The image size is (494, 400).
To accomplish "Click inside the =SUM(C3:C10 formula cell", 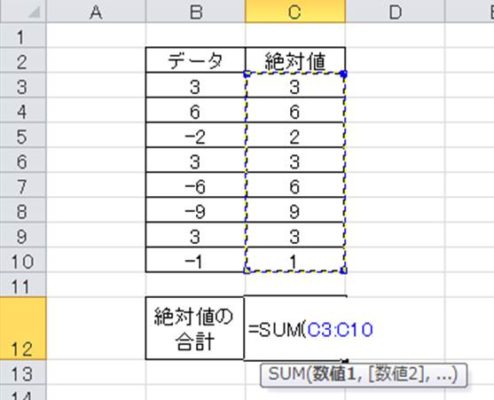I will coord(295,329).
